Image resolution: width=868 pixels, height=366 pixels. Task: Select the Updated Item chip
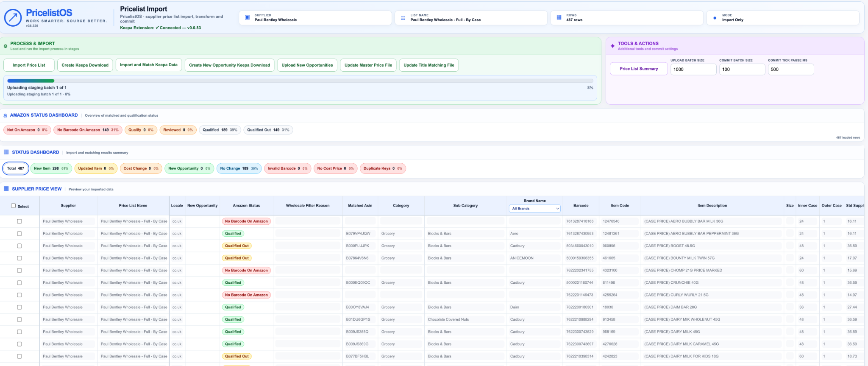(x=96, y=168)
